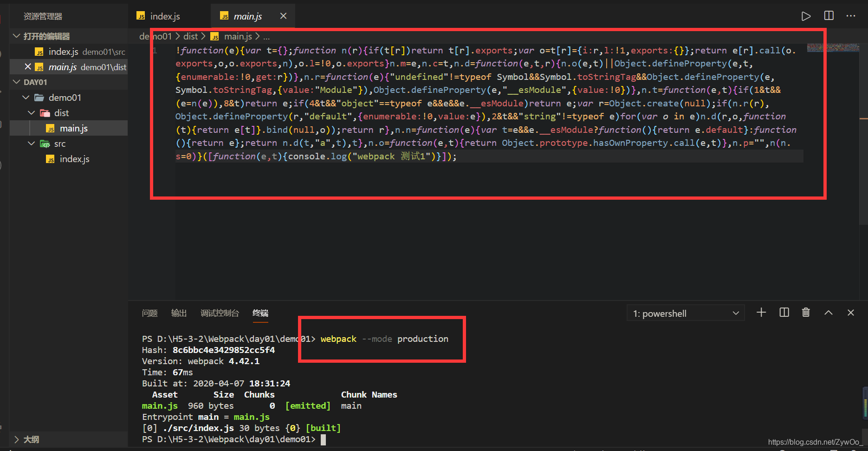Place the cursor at the terminal prompt
The image size is (868, 451).
click(324, 439)
